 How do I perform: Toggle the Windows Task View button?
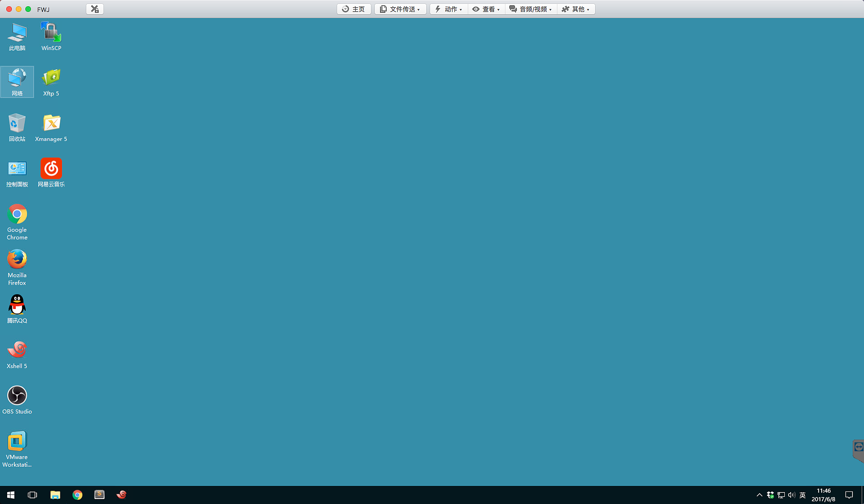[x=32, y=495]
